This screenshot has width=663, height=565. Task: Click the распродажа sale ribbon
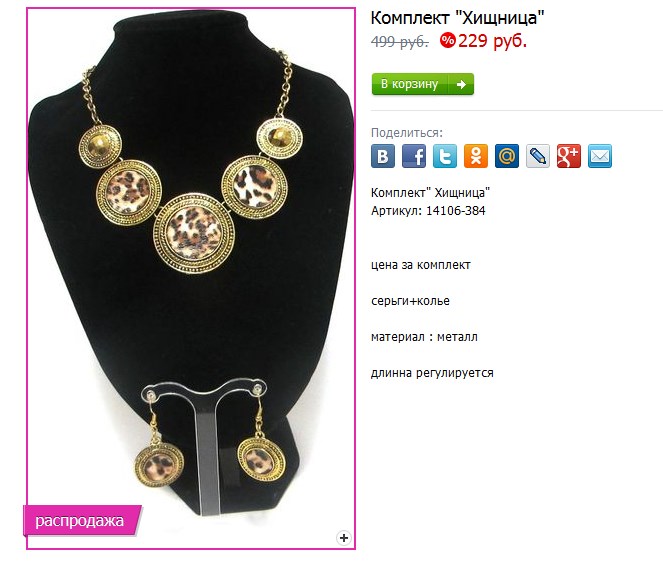pyautogui.click(x=82, y=520)
